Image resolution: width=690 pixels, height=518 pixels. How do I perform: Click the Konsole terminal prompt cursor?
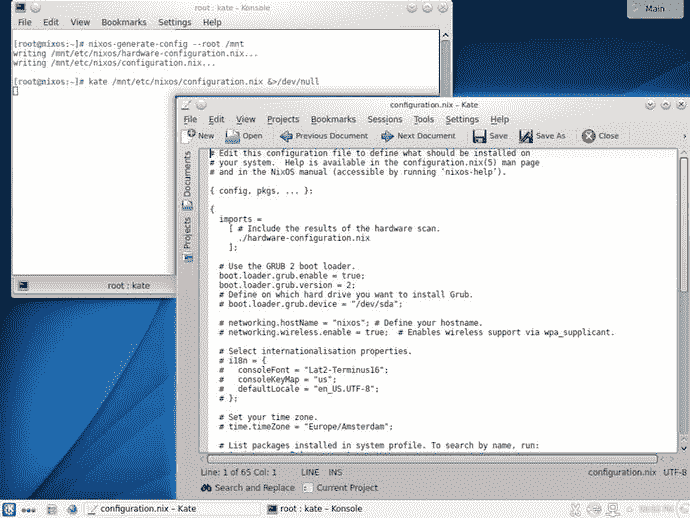coord(15,91)
